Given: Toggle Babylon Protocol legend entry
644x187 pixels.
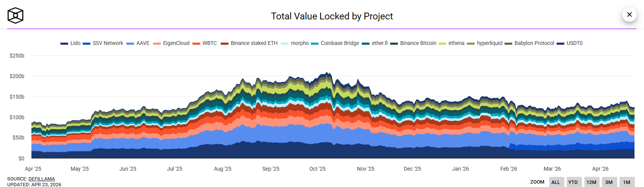Looking at the screenshot, I should [x=529, y=43].
